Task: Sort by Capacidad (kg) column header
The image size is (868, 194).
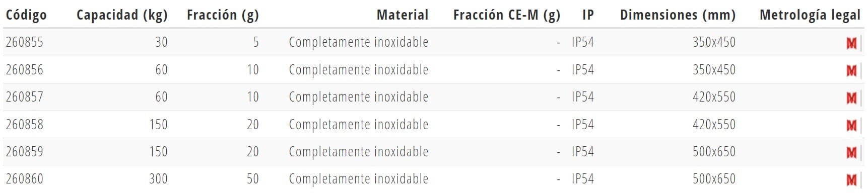Action: click(x=122, y=15)
